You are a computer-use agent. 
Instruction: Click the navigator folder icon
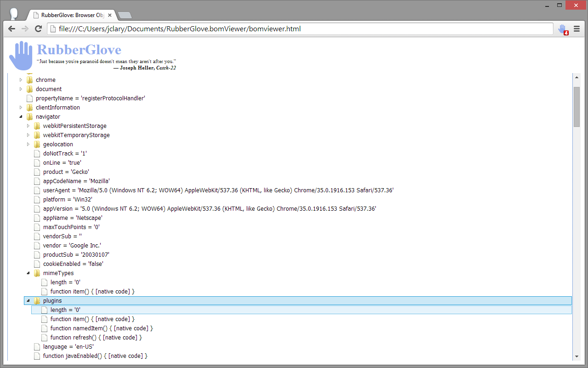point(30,117)
